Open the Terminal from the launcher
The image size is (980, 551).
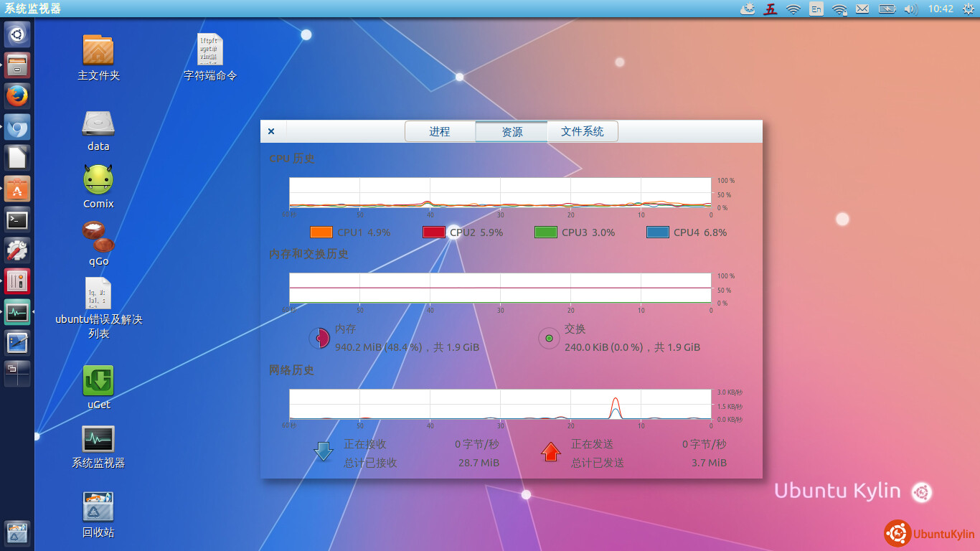coord(17,220)
